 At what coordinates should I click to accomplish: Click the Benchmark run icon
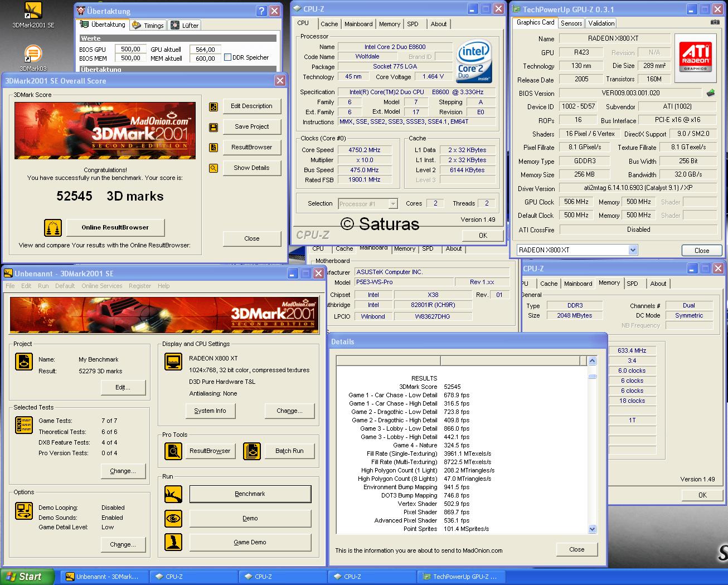point(173,494)
